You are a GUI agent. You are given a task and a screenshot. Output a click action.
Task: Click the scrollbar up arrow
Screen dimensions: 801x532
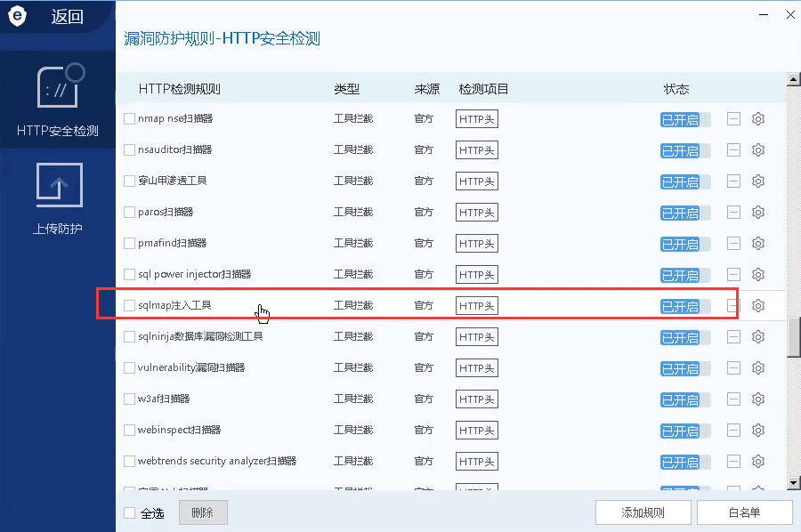point(793,79)
